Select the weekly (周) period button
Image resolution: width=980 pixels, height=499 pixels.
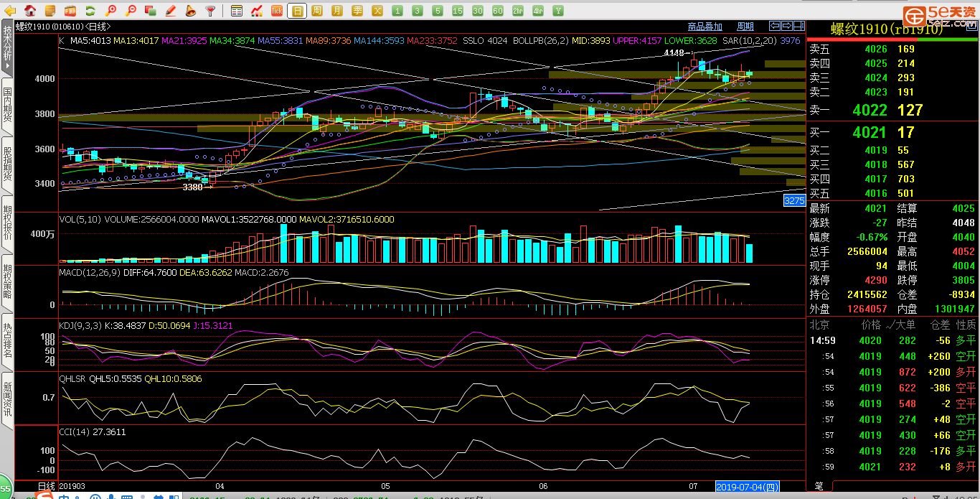click(x=317, y=11)
